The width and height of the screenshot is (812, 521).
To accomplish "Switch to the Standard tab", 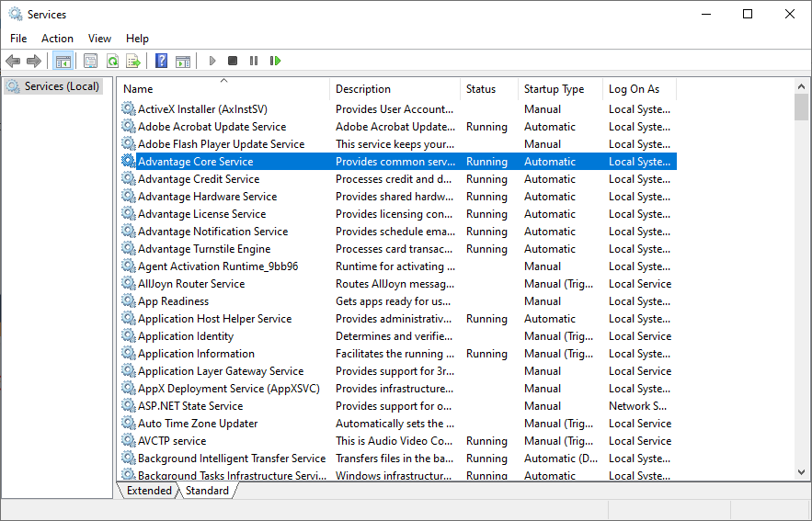I will 207,491.
